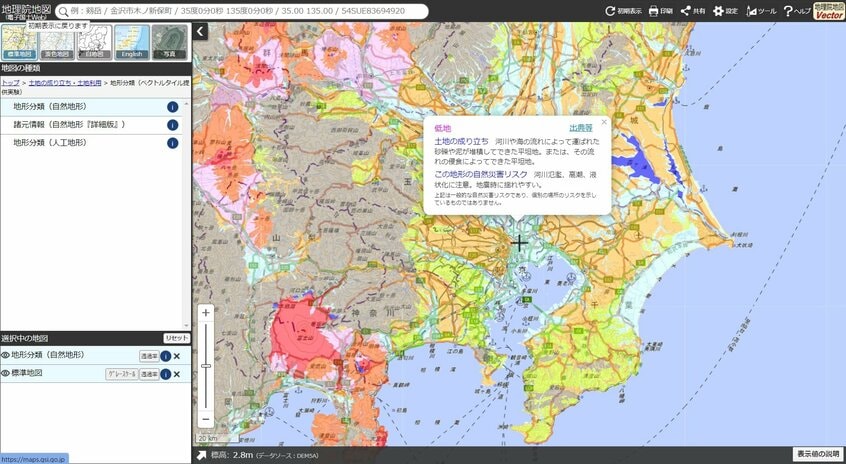Open the 設定 settings gear

pyautogui.click(x=725, y=11)
